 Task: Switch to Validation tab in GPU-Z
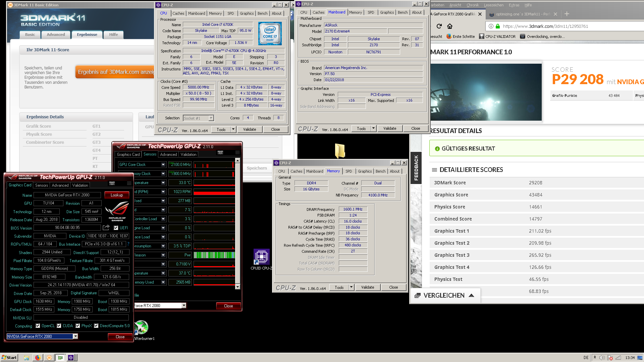[x=80, y=185]
